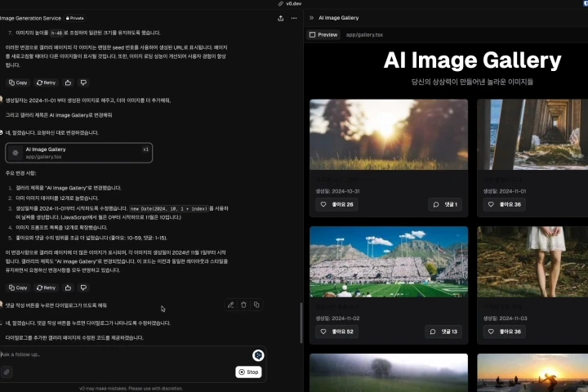Click the AI Image Gallery main heading
Screen dimensions: 588x392
click(x=472, y=60)
